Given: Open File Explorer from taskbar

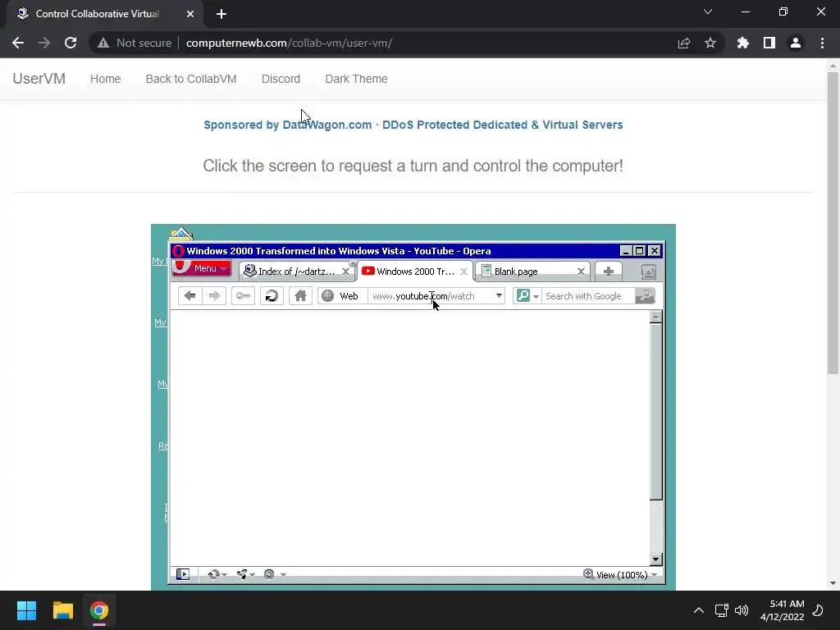Looking at the screenshot, I should pos(62,610).
